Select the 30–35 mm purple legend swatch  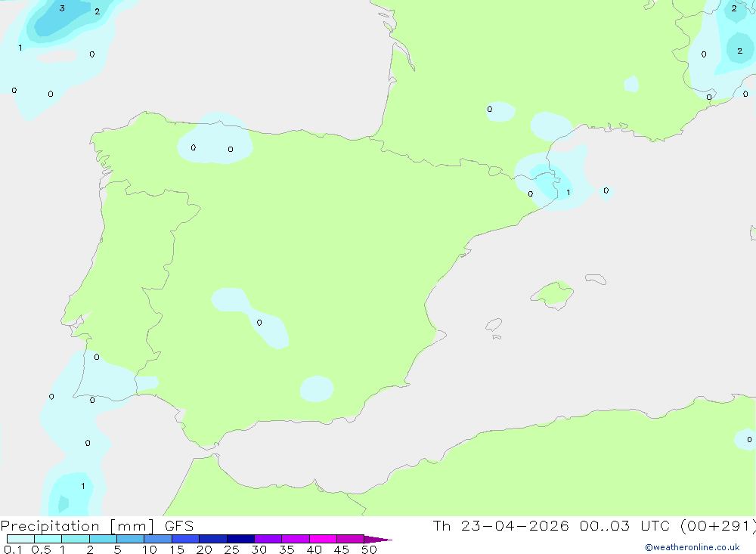tap(268, 539)
